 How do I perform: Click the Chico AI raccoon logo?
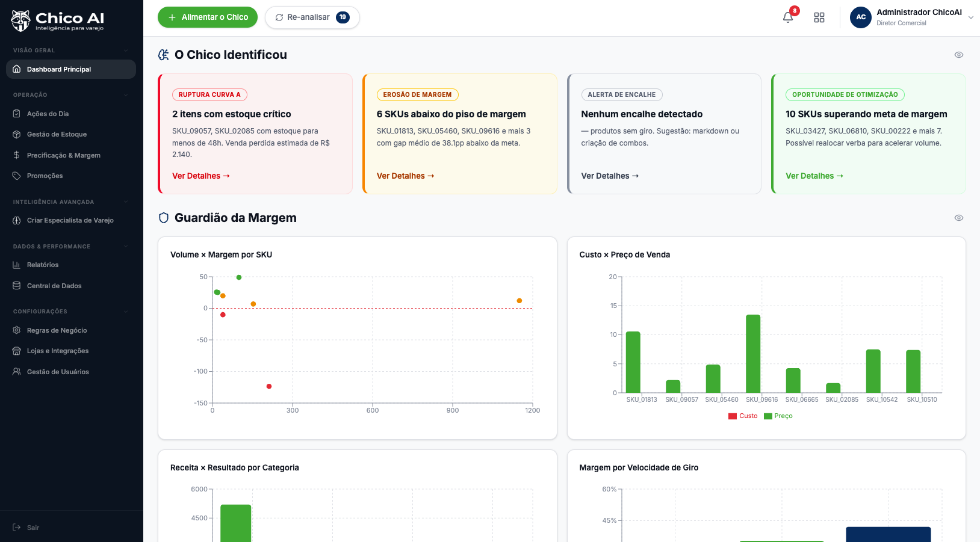[x=20, y=20]
